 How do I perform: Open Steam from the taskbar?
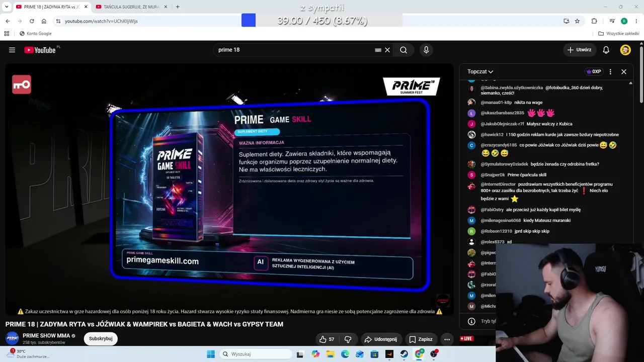coord(404,354)
